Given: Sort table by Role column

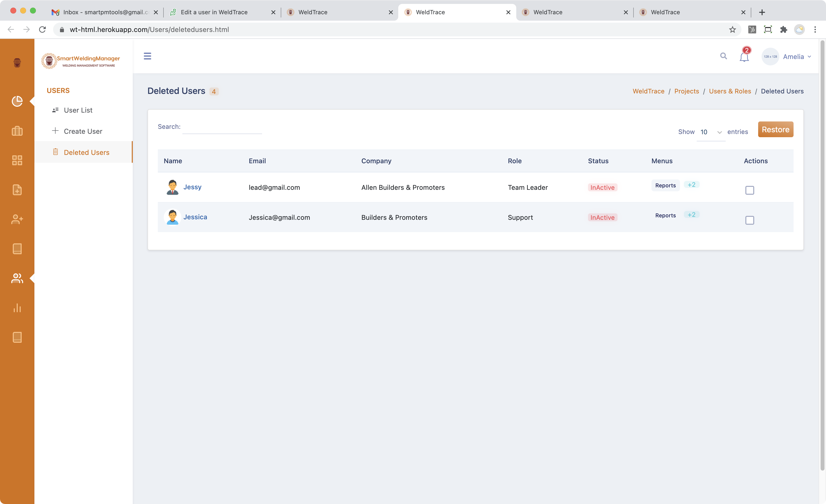Looking at the screenshot, I should (x=515, y=161).
